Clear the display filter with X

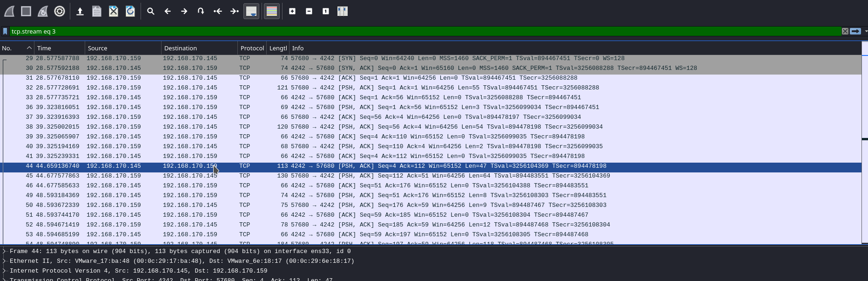(845, 31)
